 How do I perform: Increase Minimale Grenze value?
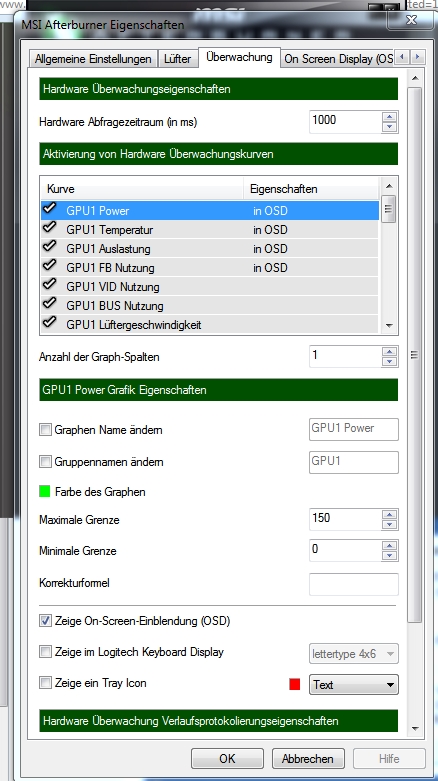[390, 545]
